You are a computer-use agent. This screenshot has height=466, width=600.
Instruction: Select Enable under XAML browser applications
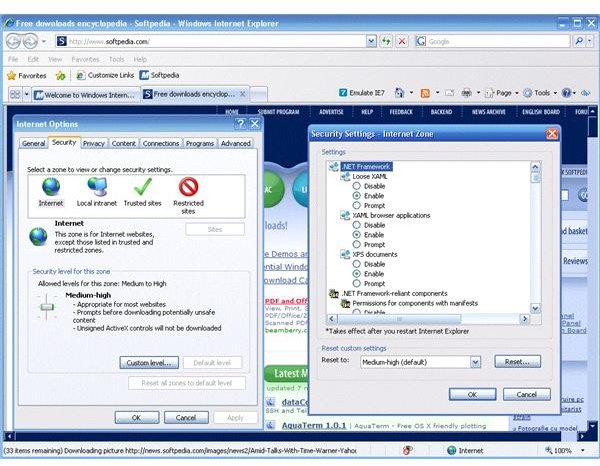pyautogui.click(x=357, y=235)
